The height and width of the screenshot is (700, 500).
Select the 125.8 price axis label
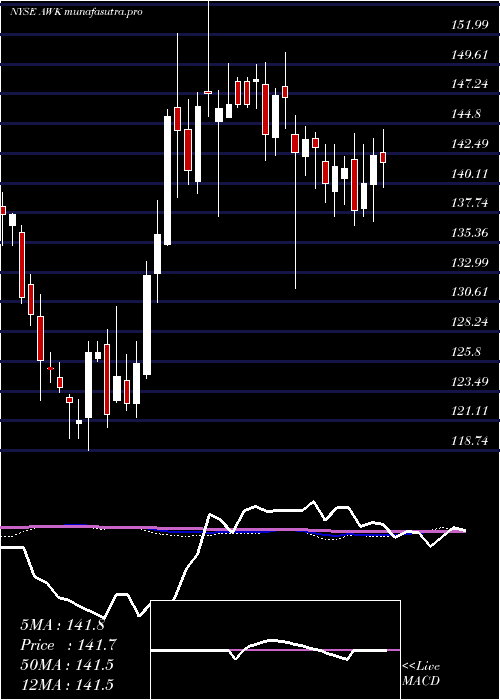pos(466,352)
